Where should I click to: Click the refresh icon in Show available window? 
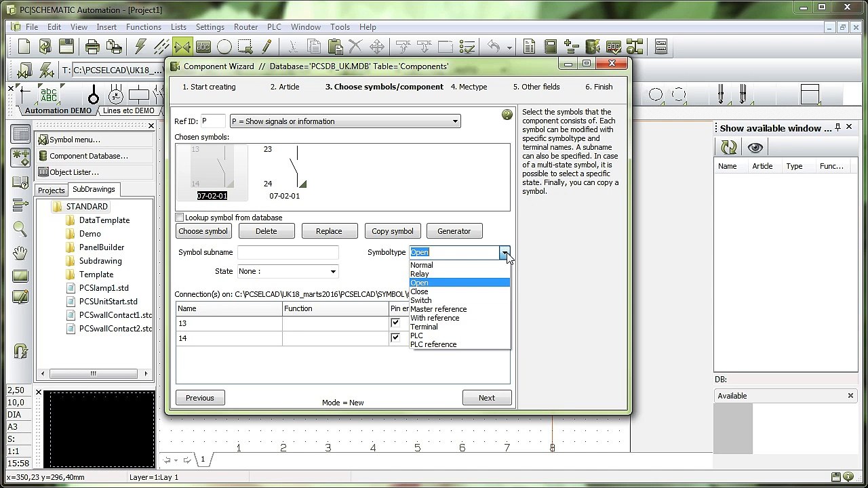[728, 147]
